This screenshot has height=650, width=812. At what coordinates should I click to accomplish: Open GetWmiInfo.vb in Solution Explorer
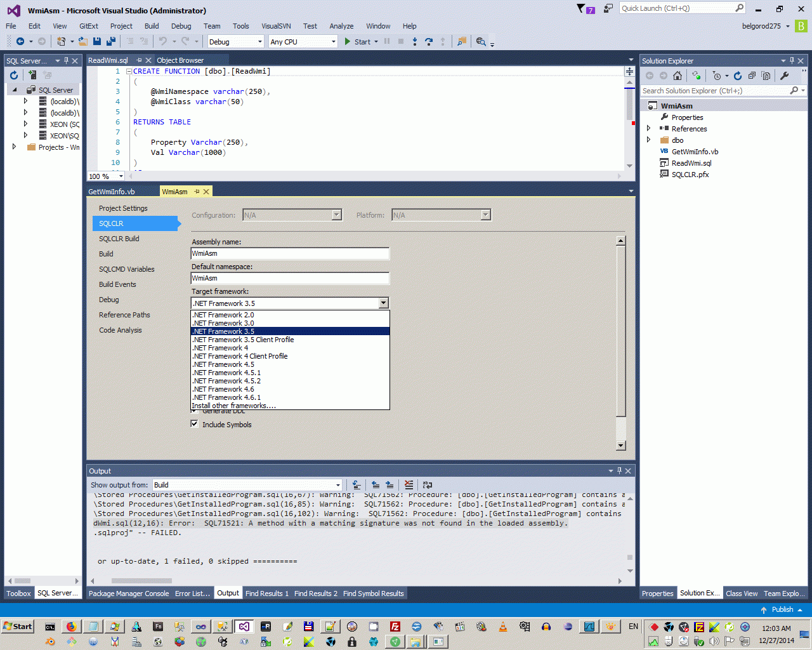tap(695, 152)
